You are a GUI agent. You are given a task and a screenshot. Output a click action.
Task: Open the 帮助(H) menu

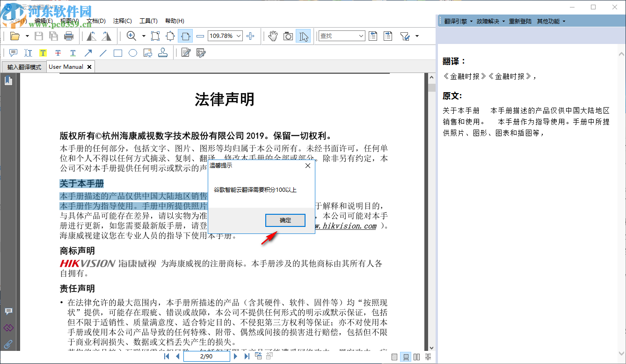175,21
